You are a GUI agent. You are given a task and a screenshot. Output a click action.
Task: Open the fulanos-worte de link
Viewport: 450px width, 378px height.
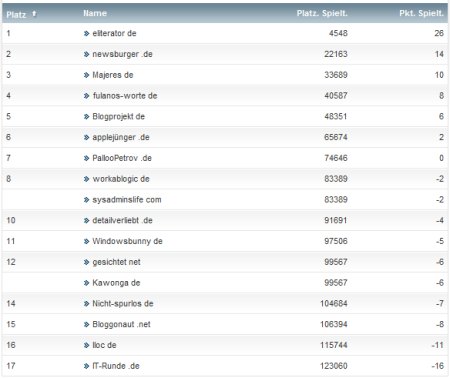click(x=125, y=96)
